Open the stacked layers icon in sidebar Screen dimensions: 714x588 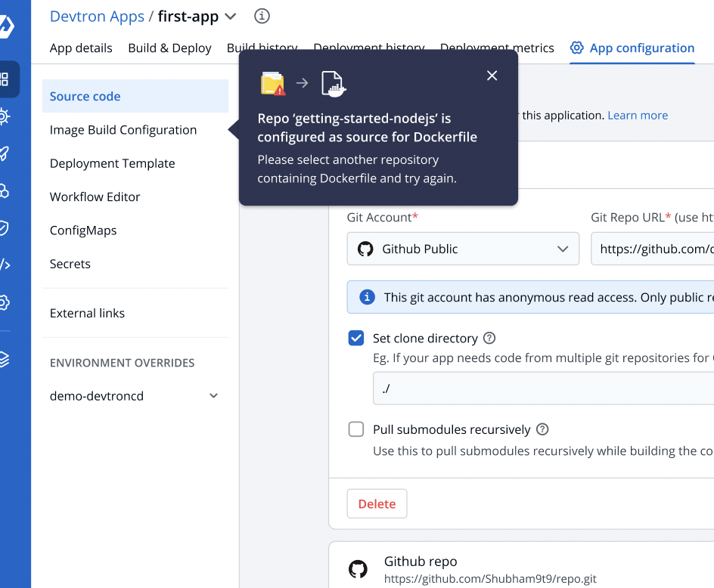pyautogui.click(x=4, y=359)
